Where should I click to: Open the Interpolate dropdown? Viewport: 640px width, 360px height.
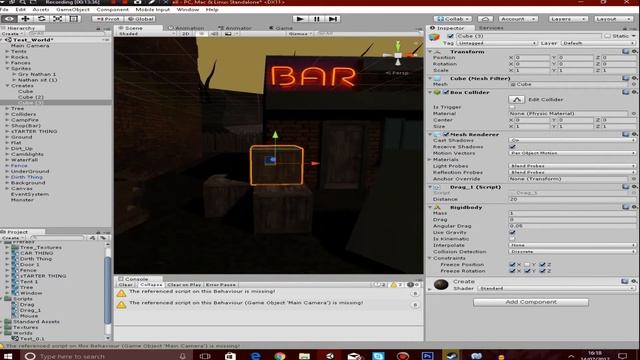[572, 245]
